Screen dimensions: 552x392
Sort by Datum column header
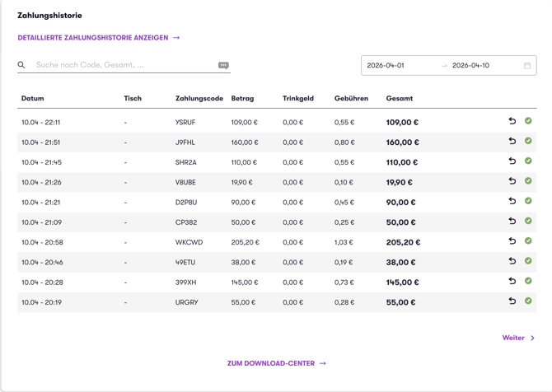33,99
